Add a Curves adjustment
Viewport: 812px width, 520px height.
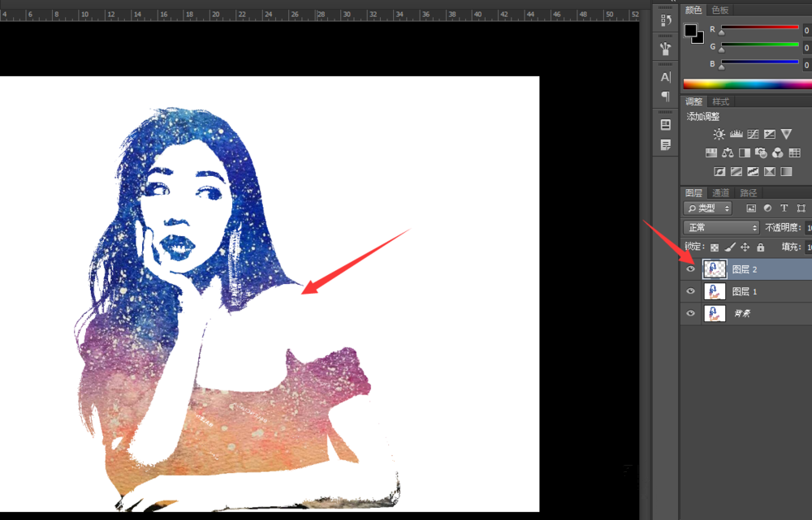click(x=753, y=134)
